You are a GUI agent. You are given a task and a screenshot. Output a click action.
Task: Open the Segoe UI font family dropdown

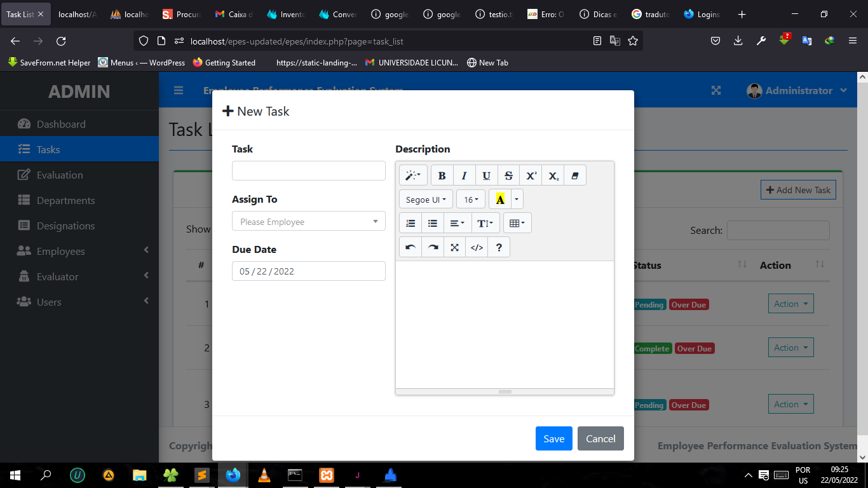(x=426, y=200)
